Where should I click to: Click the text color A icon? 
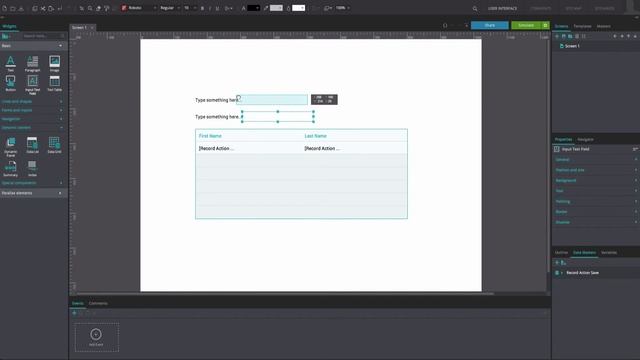243,8
